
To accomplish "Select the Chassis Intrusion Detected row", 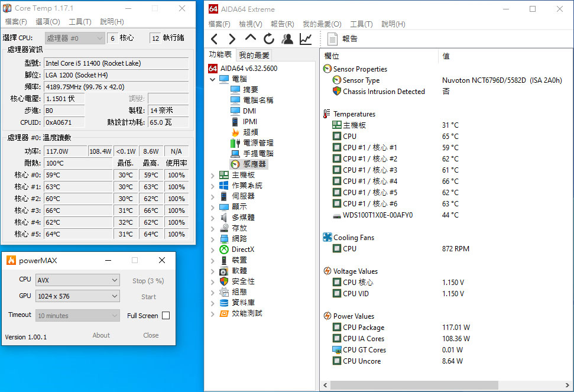I will 391,92.
